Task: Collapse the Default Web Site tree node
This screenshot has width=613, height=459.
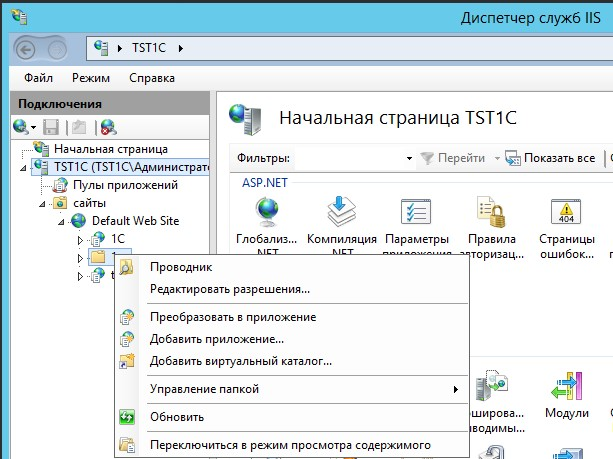Action: (x=62, y=221)
